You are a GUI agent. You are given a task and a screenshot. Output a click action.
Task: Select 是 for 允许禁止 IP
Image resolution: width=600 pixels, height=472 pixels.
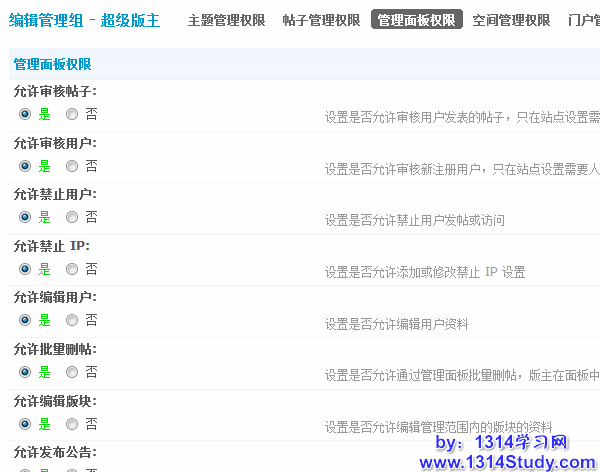coord(25,269)
